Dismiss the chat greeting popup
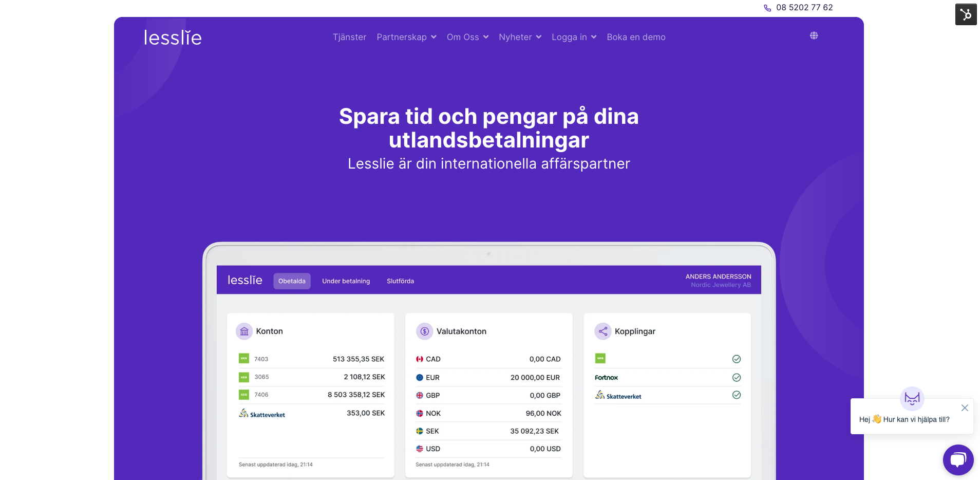 tap(965, 408)
